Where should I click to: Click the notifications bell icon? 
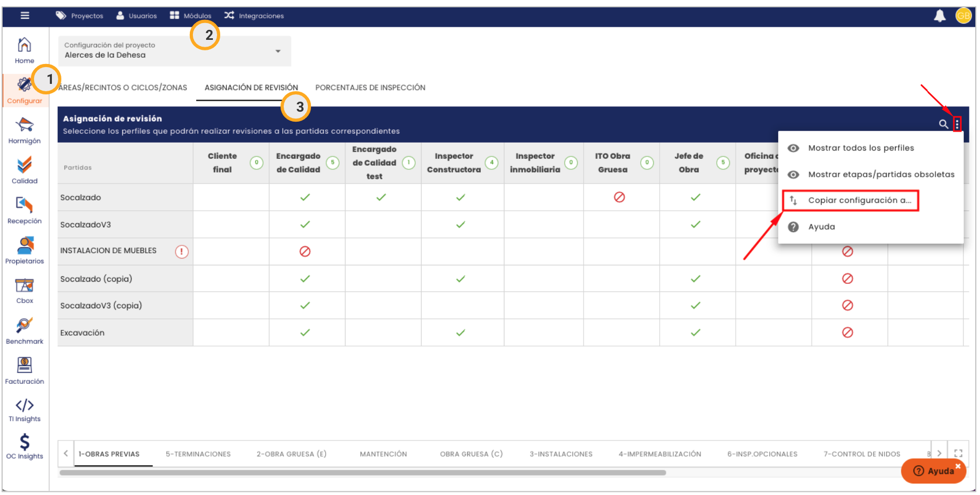[x=939, y=16]
